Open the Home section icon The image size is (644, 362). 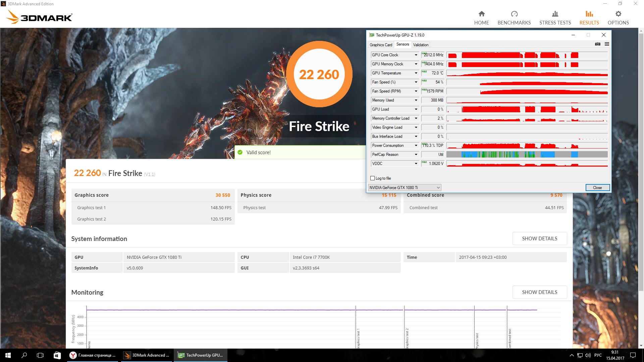[481, 14]
